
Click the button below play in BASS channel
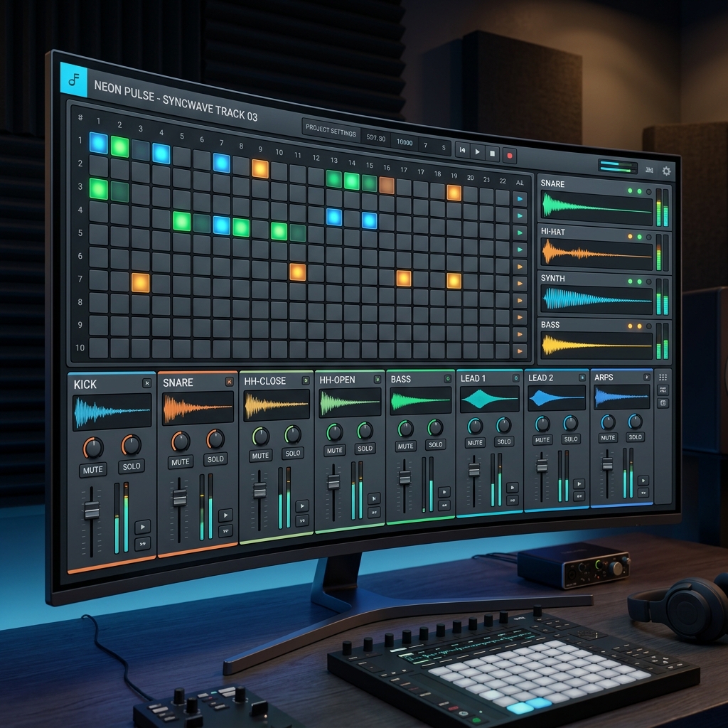tap(444, 505)
